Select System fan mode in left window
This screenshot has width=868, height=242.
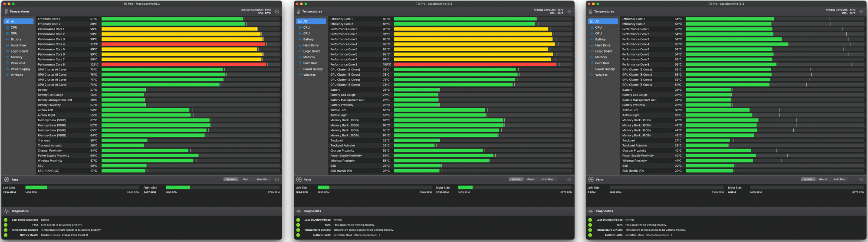point(230,179)
